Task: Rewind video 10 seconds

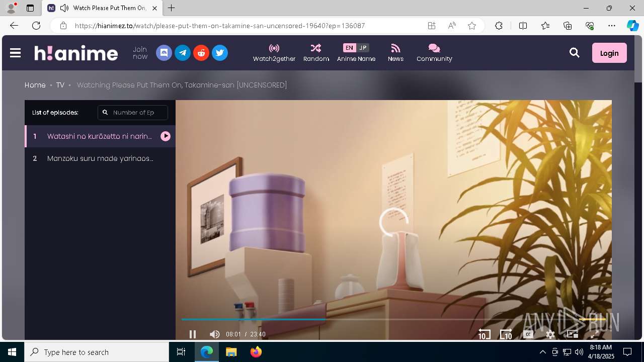Action: [484, 334]
